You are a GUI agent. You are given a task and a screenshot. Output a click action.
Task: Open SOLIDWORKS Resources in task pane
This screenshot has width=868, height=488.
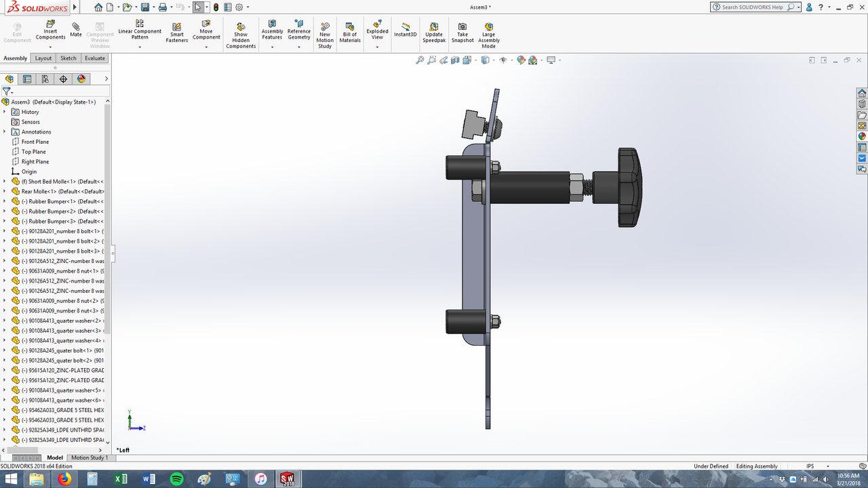tap(862, 93)
